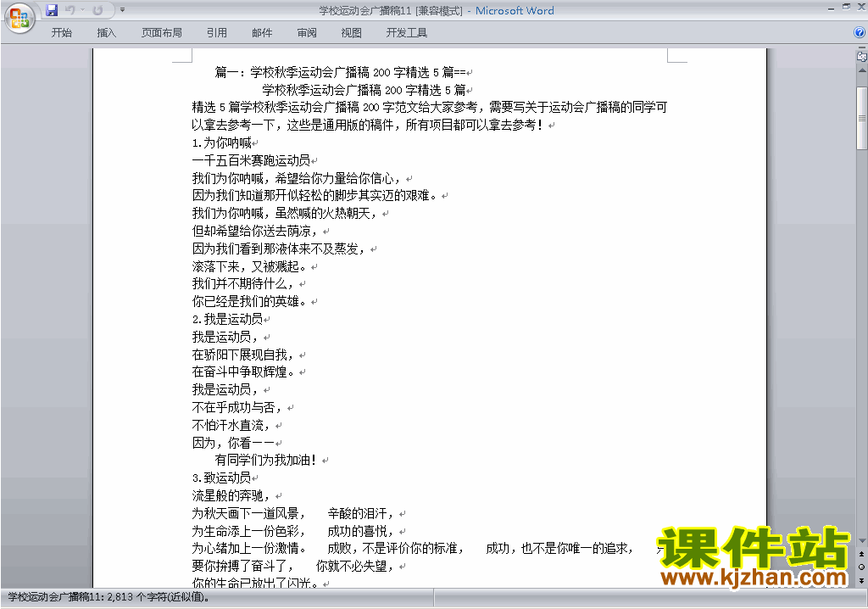Go to next page with double-down arrow
The height and width of the screenshot is (609, 868).
861,580
